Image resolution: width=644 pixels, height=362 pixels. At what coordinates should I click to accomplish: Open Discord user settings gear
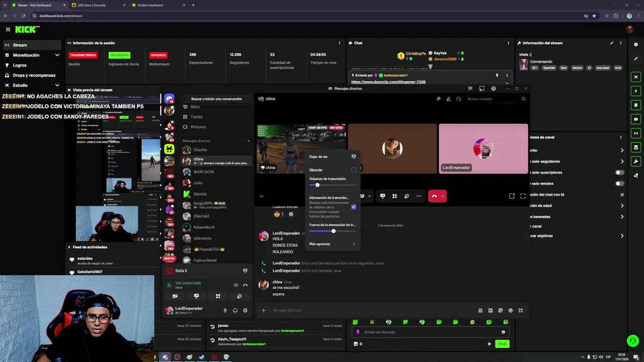(x=245, y=310)
